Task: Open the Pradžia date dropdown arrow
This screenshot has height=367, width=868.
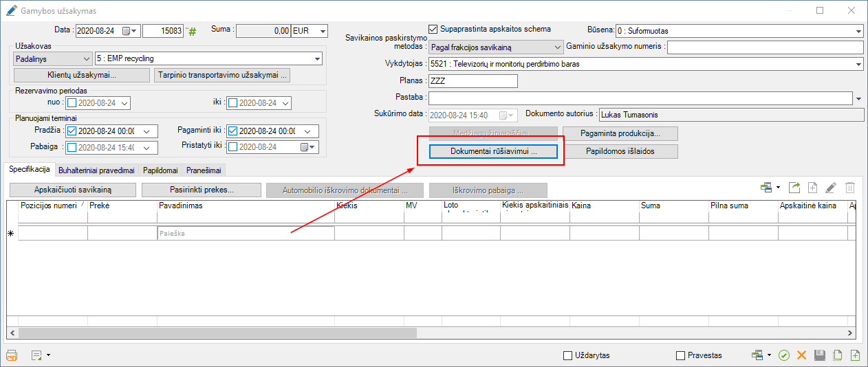Action: point(146,131)
